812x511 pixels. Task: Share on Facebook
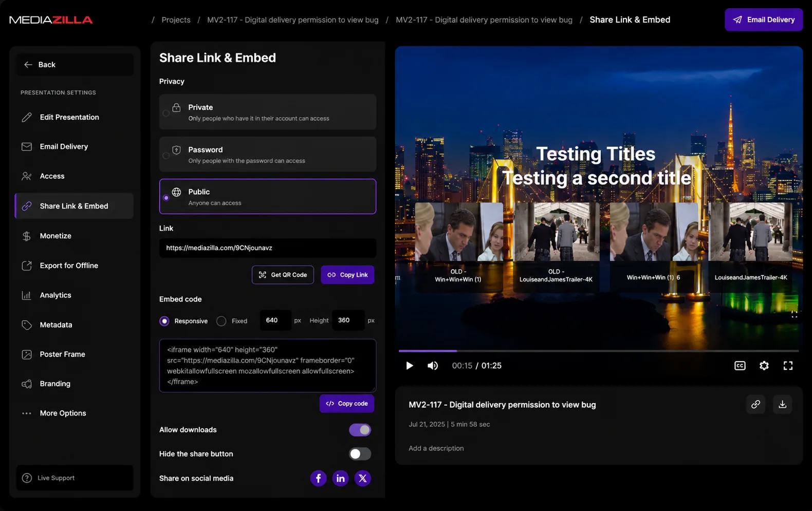click(318, 478)
